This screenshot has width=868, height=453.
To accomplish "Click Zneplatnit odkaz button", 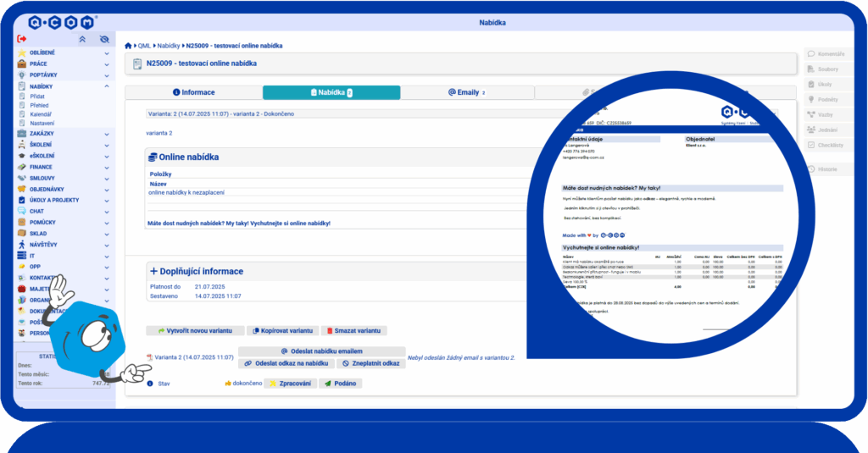I will coord(371,363).
